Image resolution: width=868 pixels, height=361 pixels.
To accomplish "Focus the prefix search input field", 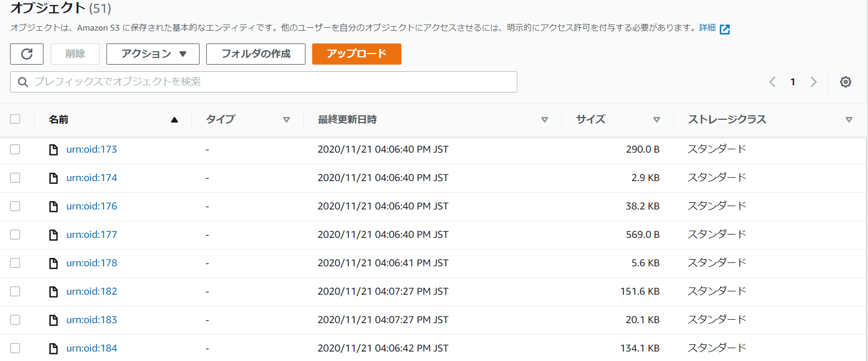I will (264, 82).
